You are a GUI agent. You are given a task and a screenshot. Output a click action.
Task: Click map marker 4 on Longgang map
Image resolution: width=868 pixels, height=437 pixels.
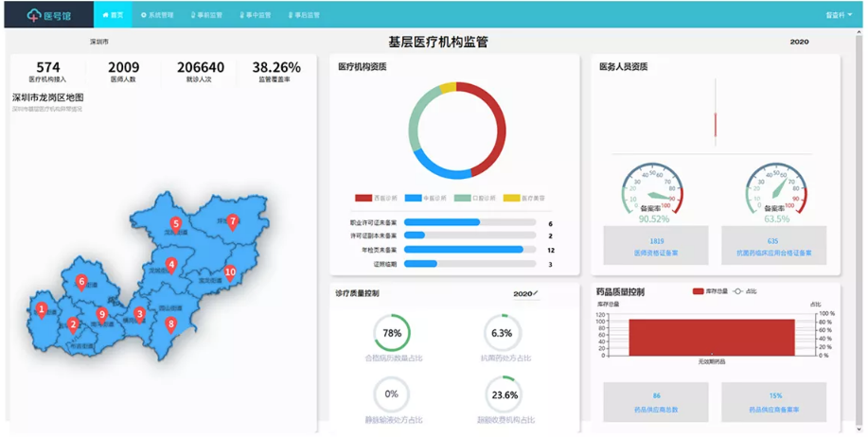[x=171, y=267]
